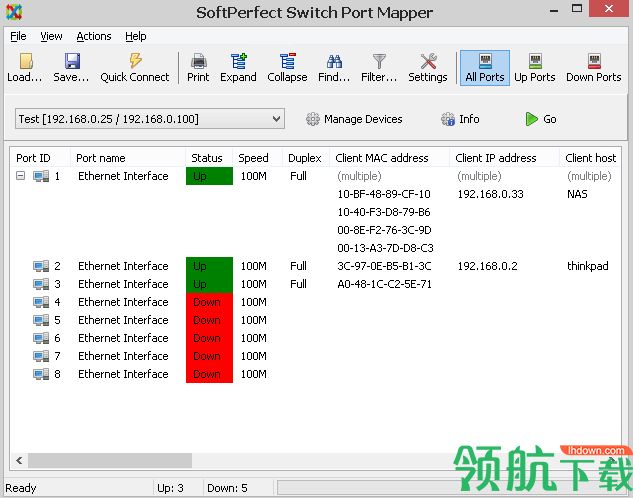633x498 pixels.
Task: Click the thinkpad client host
Action: click(x=587, y=266)
